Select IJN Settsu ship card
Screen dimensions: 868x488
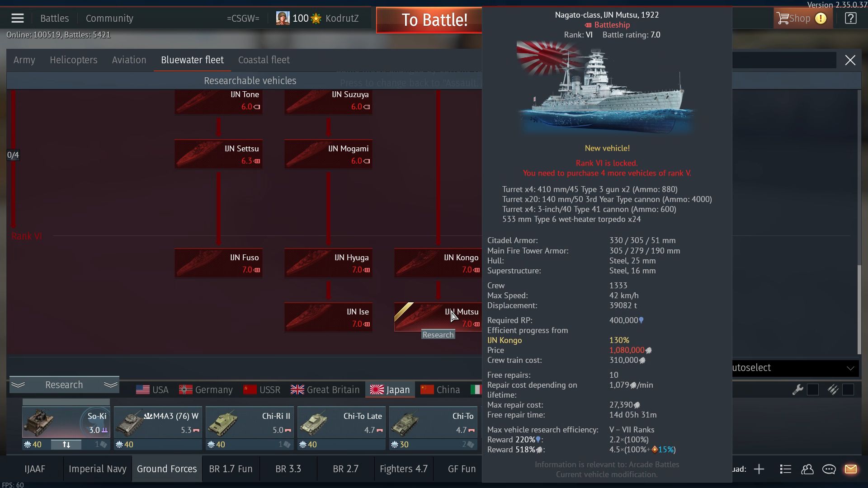coord(218,154)
